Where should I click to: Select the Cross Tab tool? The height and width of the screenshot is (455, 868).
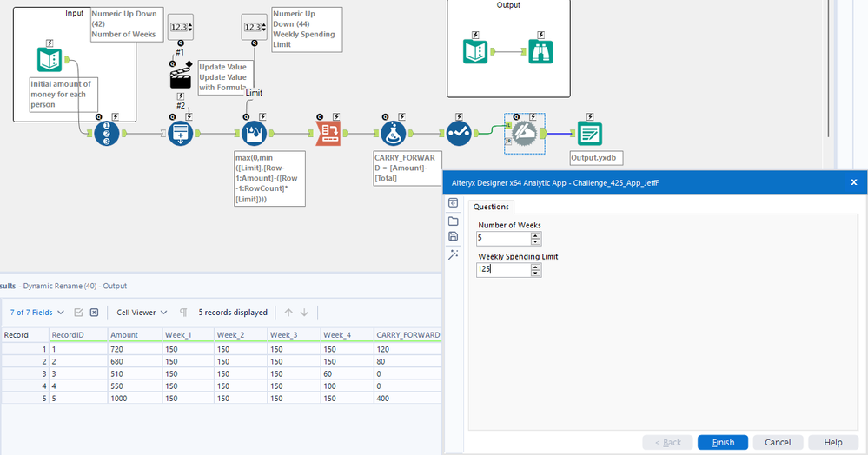click(328, 134)
